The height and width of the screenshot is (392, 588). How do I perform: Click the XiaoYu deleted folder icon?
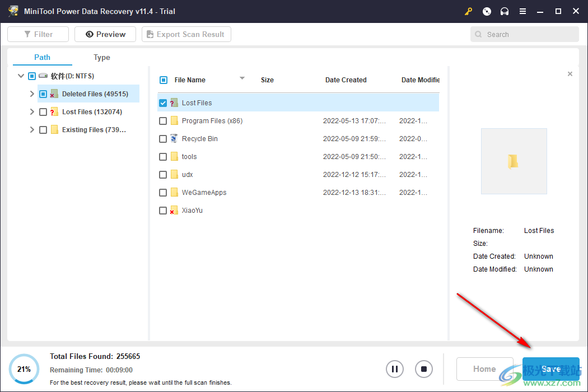click(174, 211)
